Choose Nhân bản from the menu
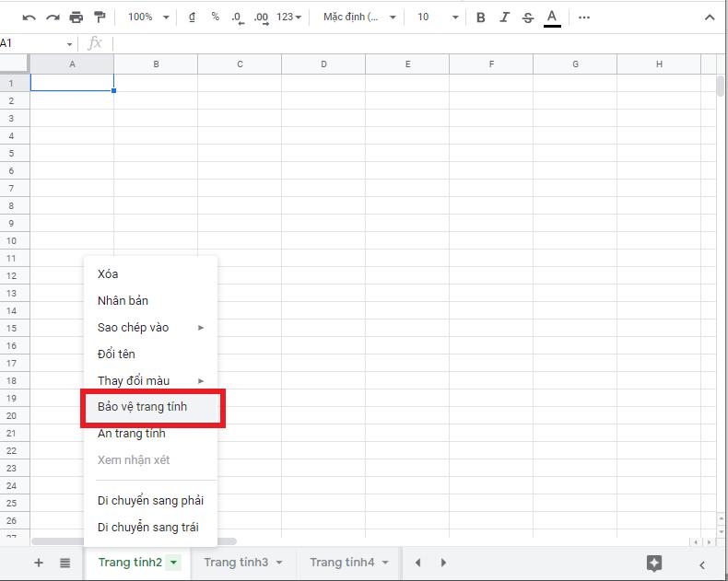Image resolution: width=728 pixels, height=581 pixels. [150, 301]
